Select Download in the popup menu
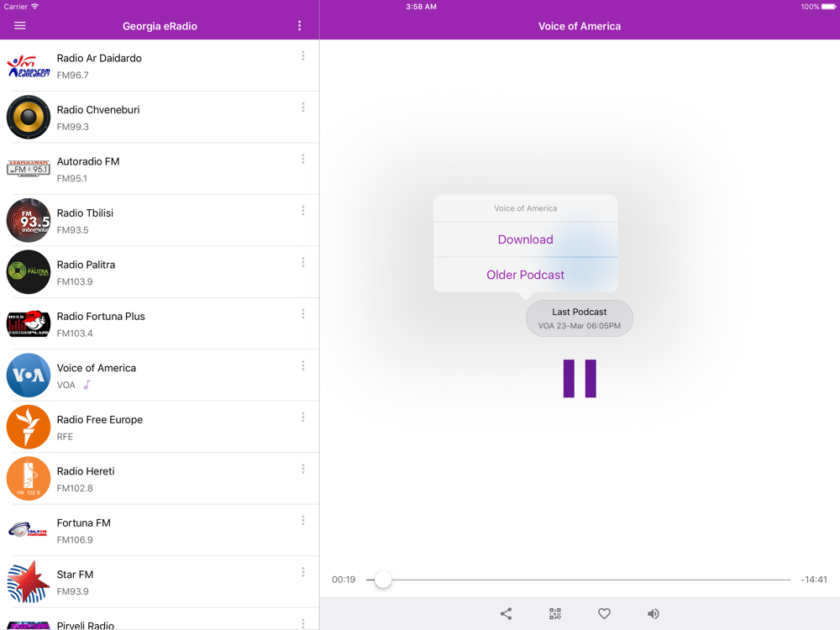 click(526, 239)
